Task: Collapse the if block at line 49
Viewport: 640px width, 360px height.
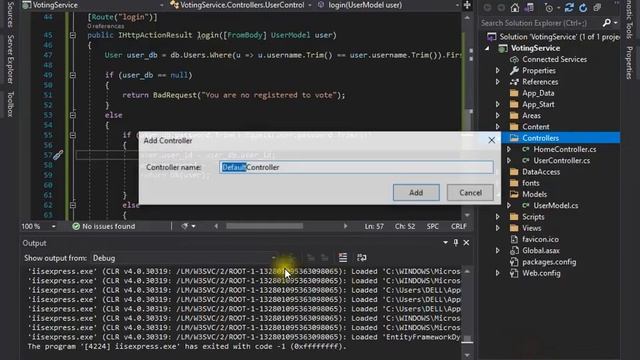Action: [73, 76]
